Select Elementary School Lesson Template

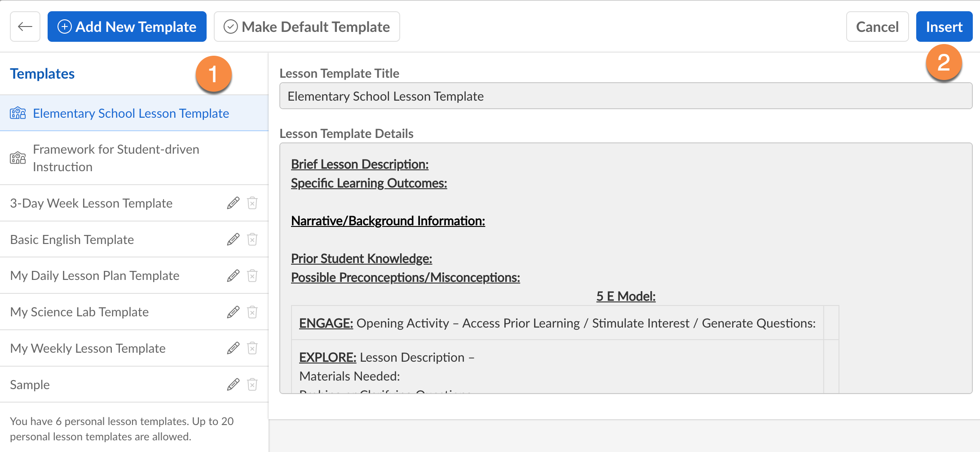click(131, 113)
